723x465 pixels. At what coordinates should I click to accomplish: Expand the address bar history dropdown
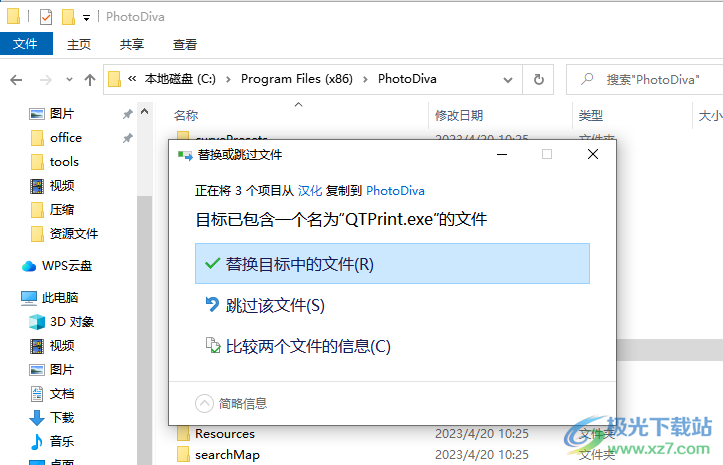(508, 80)
